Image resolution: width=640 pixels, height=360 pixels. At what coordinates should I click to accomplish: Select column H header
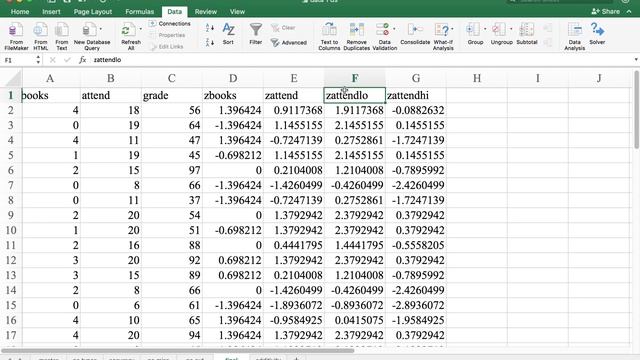[x=477, y=78]
